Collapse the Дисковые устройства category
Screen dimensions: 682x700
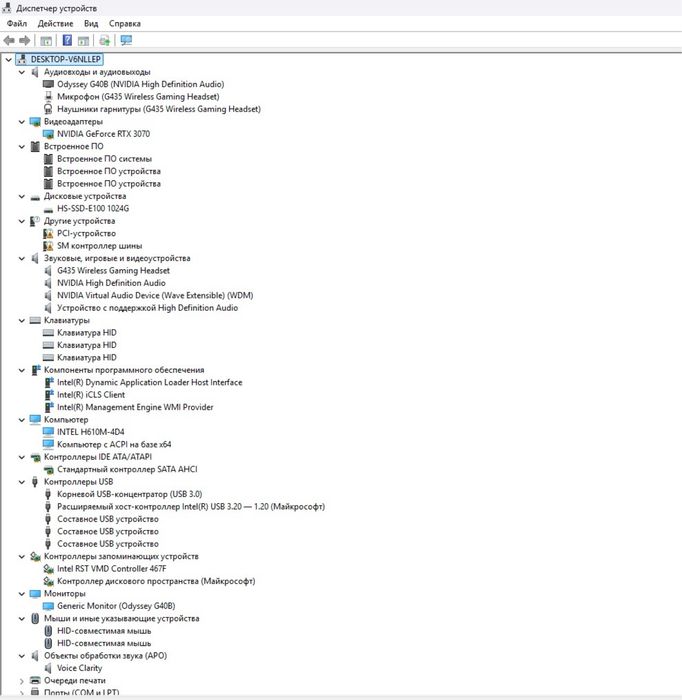(21, 196)
